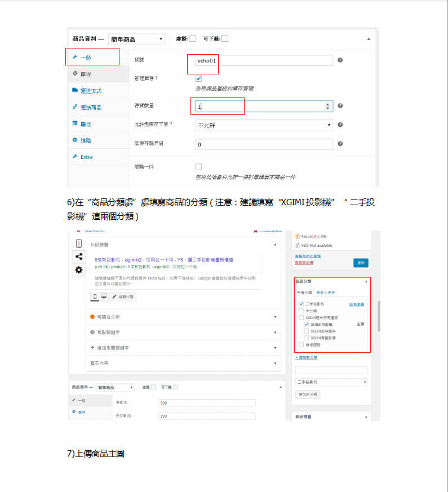The height and width of the screenshot is (492, 448).
Task: Open the Yoast advanced gear icon tab
Action: click(79, 270)
